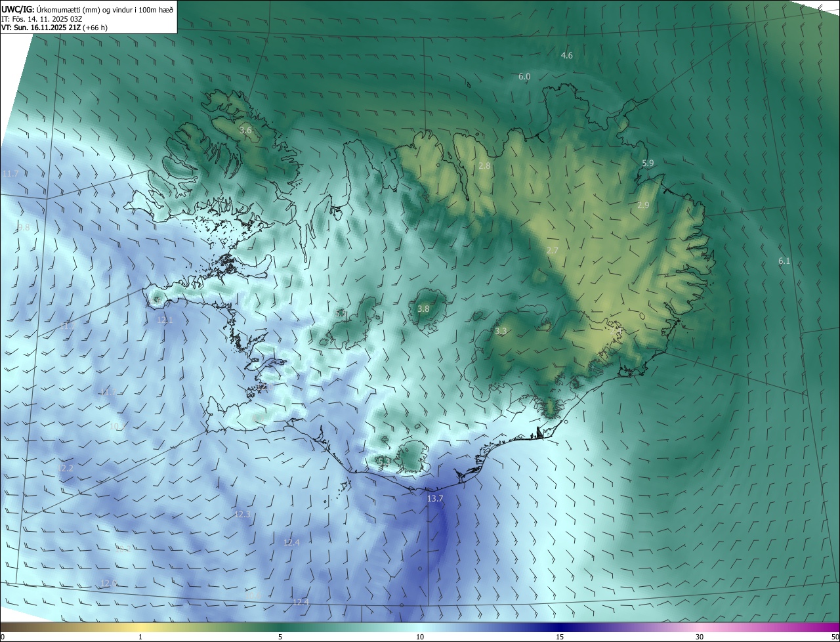Click the 50 tick label on the colour scale
The image size is (840, 642).
point(835,637)
